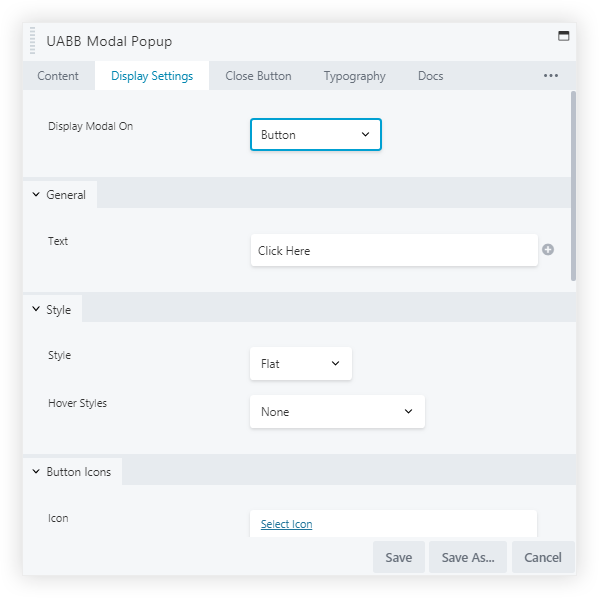The height and width of the screenshot is (598, 599).
Task: Collapse the General section chevron
Action: [x=36, y=194]
